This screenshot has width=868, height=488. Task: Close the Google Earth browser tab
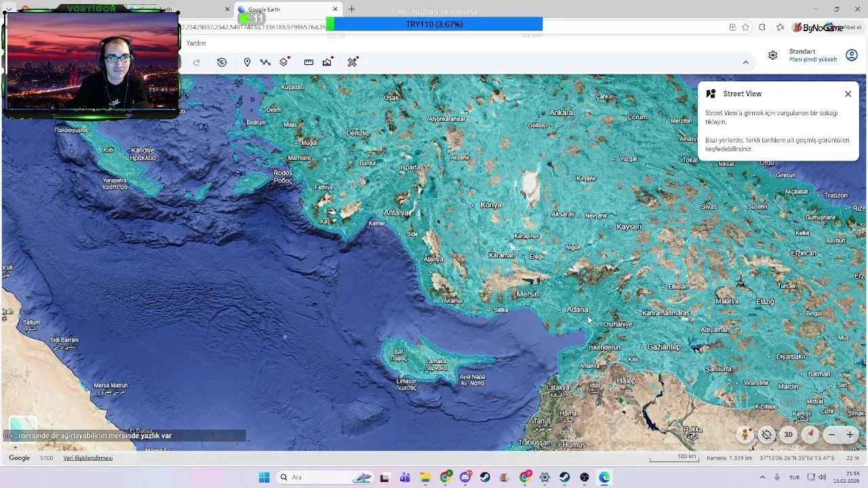click(x=335, y=9)
